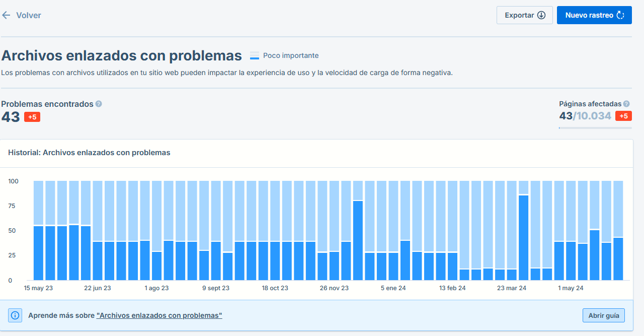Open Abrir guía
The image size is (644, 336).
click(603, 315)
